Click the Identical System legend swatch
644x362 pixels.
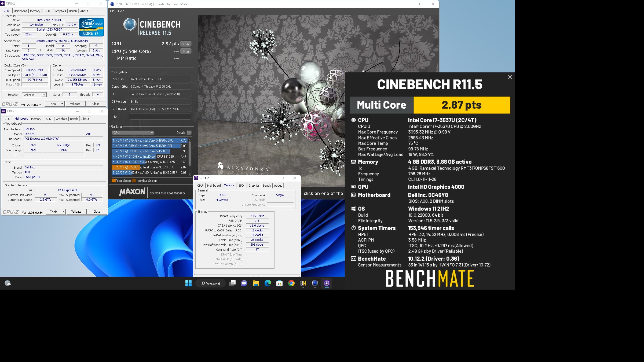point(134,181)
